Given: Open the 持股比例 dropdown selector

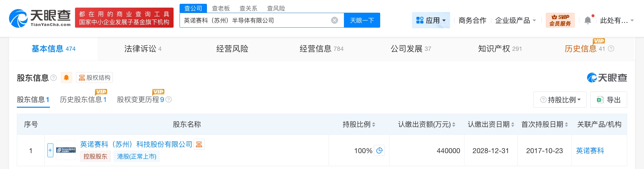Looking at the screenshot, I should coord(560,100).
